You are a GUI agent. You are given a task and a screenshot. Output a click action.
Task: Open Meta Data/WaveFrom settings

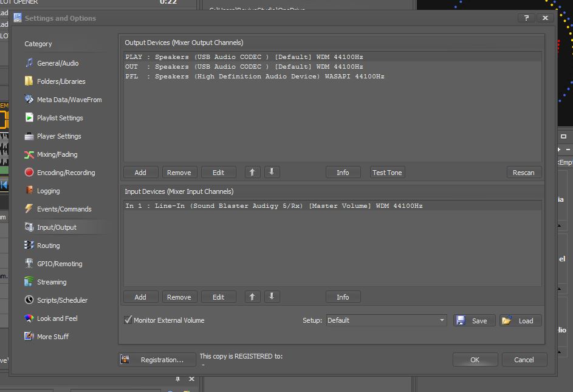(69, 100)
